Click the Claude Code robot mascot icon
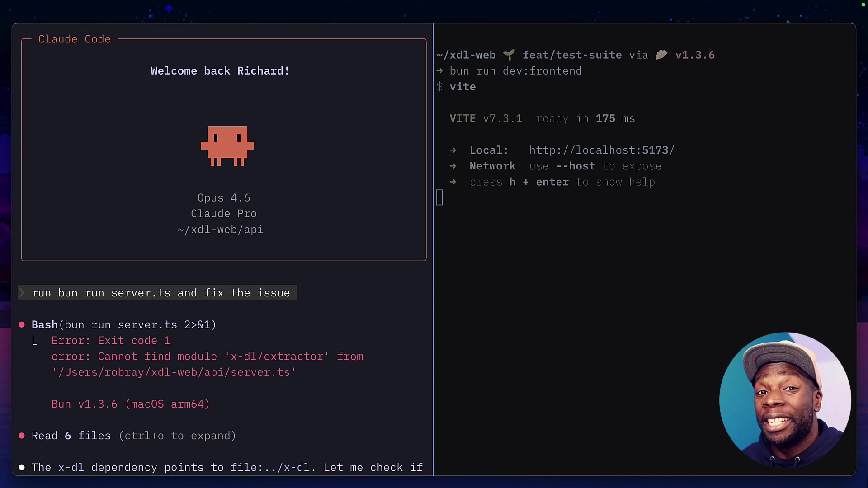 (227, 146)
